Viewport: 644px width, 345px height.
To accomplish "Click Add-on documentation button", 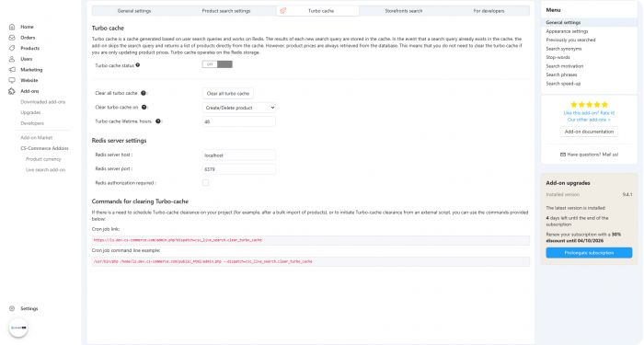I will tap(589, 132).
